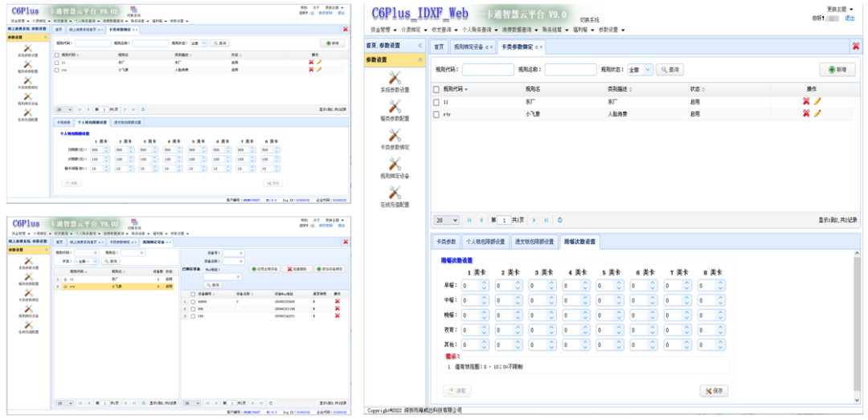The height and width of the screenshot is (420, 868).
Task: Open the 资金管理 menu in C6Plus_IDXF_Web
Action: pos(383,30)
